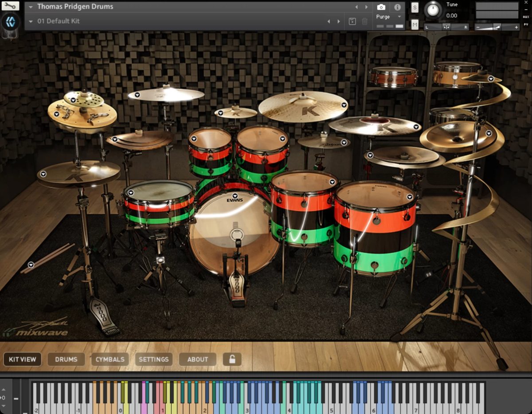Open the right stacked hi-hat marker

click(370, 155)
